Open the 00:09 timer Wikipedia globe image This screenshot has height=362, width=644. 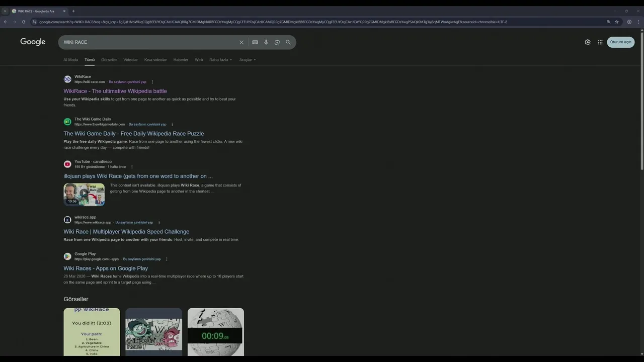coord(216,332)
